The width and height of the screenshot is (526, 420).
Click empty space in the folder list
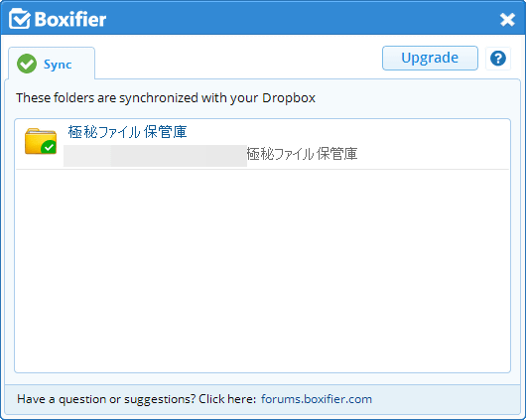coord(262,271)
